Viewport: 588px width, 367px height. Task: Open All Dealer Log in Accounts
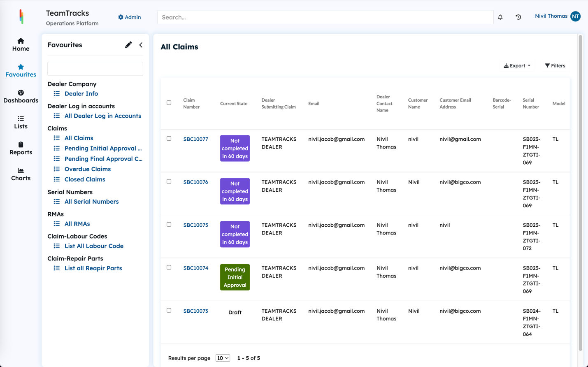coord(103,116)
